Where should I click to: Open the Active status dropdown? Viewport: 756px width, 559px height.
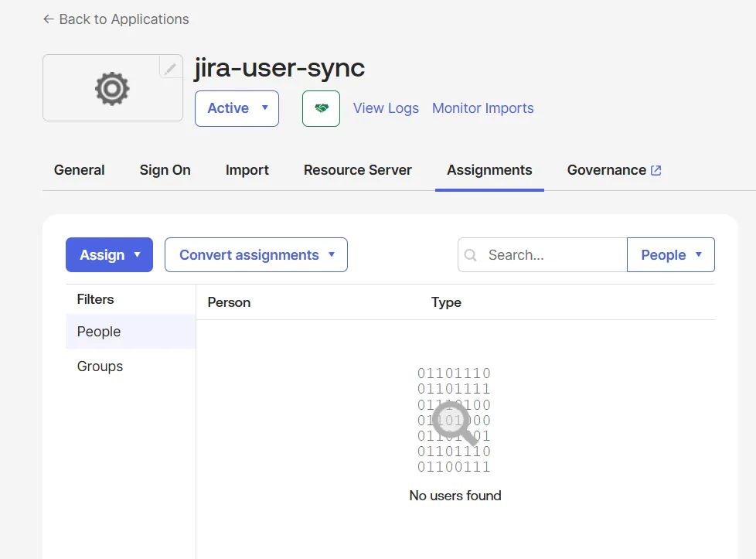[237, 108]
